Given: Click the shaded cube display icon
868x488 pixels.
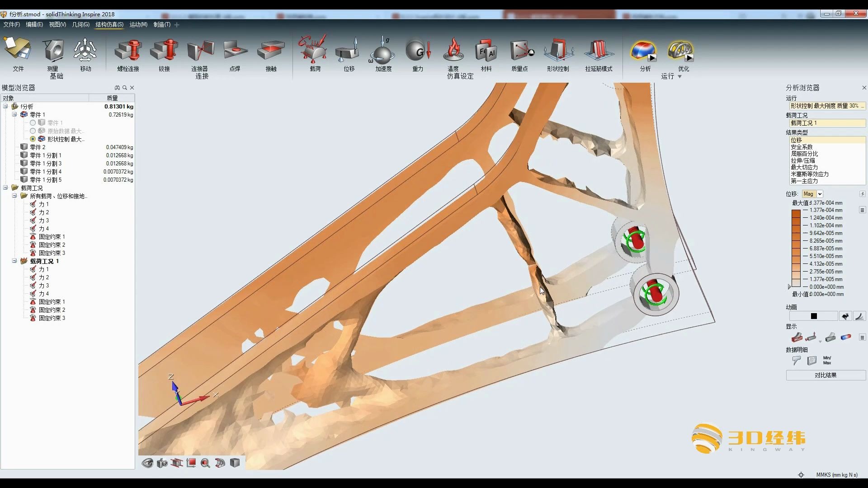Looking at the screenshot, I should click(x=235, y=463).
